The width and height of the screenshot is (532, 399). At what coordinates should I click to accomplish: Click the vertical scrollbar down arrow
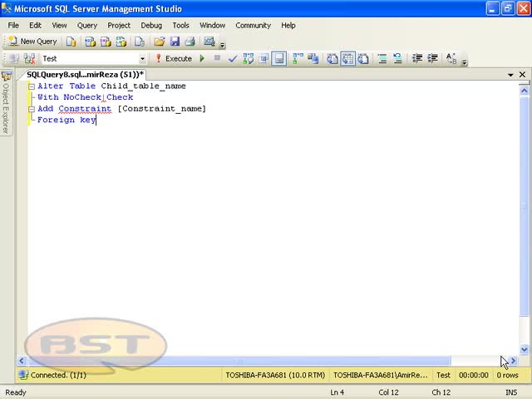coord(524,349)
